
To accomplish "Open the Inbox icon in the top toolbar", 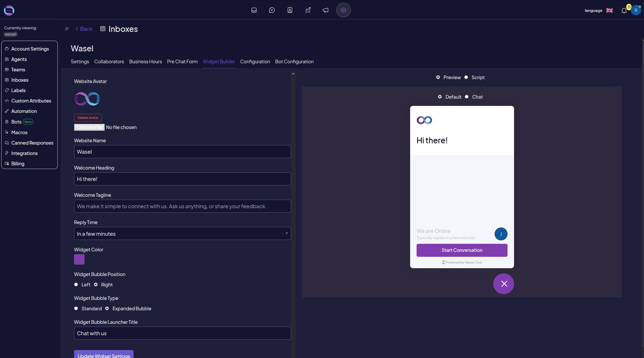I will click(x=254, y=10).
